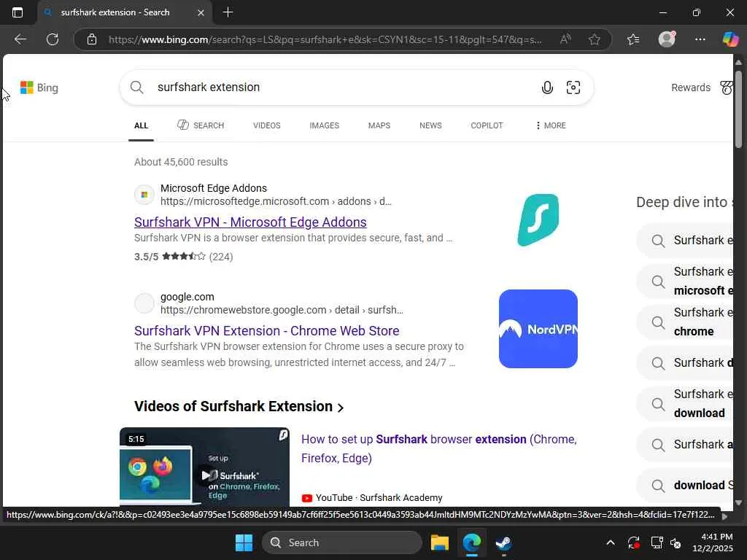Open Steam from the taskbar
The width and height of the screenshot is (747, 560).
503,542
